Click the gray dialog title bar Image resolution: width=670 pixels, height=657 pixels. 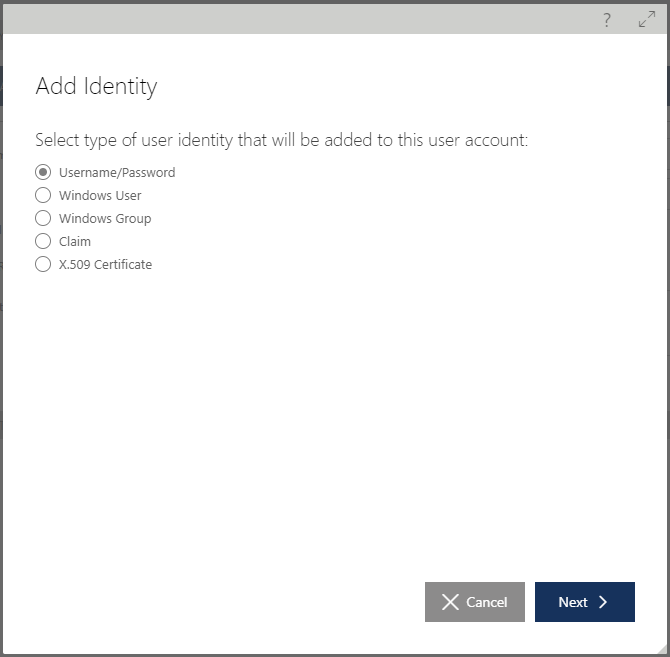[x=335, y=19]
